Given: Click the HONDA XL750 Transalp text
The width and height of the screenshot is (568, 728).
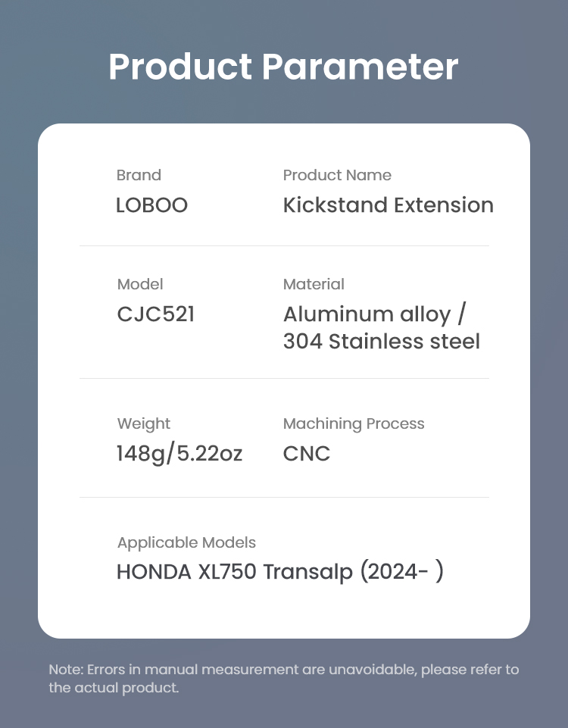Looking at the screenshot, I should point(235,572).
